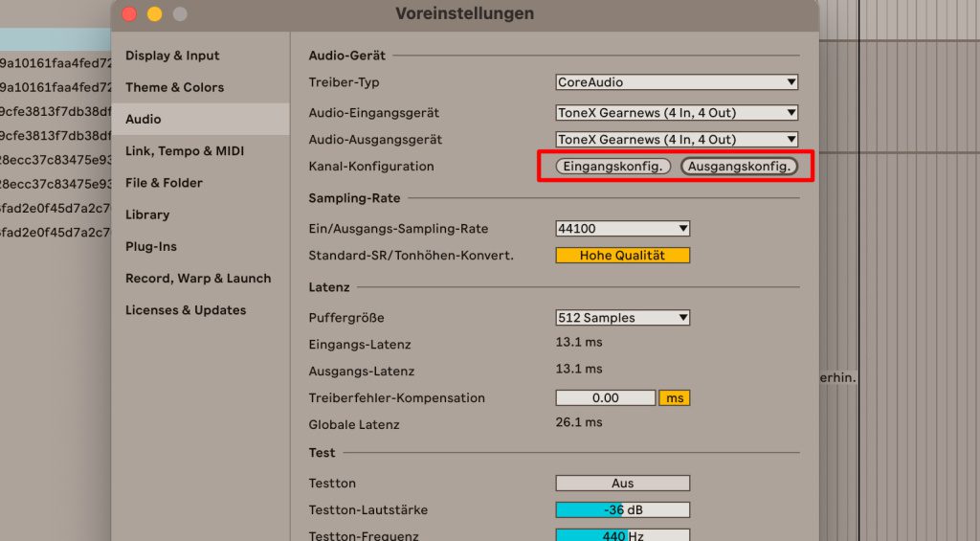Select the Link, Tempo & MIDI tab
Viewport: 980px width, 541px height.
tap(185, 151)
